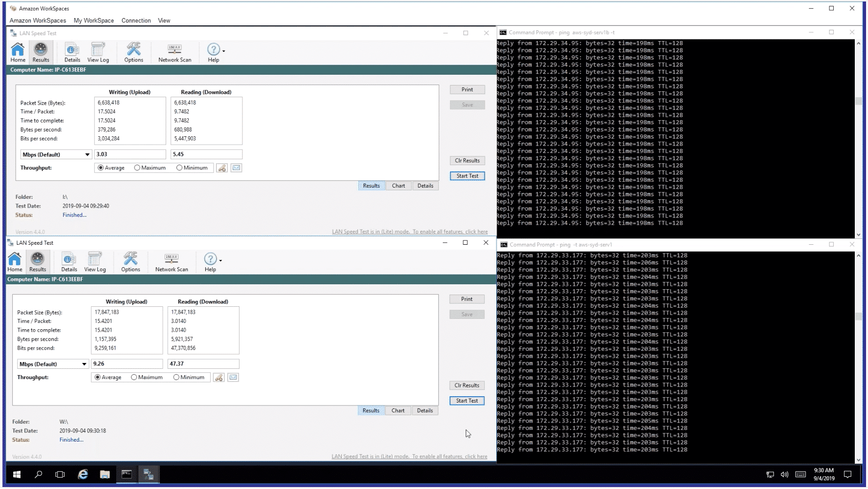Viewport: 868px width, 489px height.
Task: Open Internet Explorer from taskbar
Action: pos(83,474)
